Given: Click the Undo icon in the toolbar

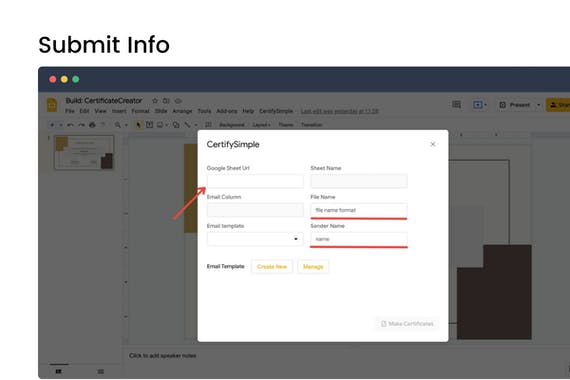Looking at the screenshot, I should point(70,125).
